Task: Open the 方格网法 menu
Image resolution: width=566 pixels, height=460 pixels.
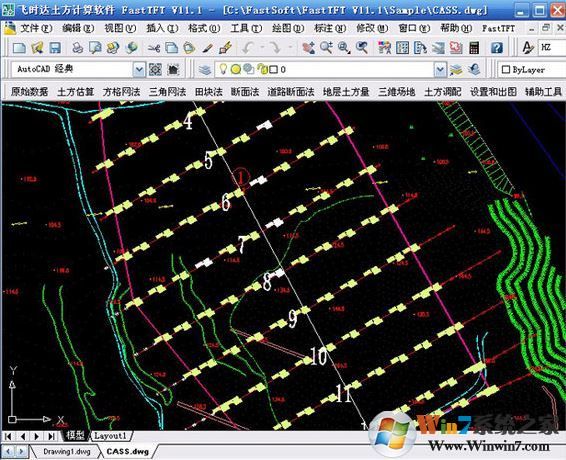Action: [x=121, y=92]
